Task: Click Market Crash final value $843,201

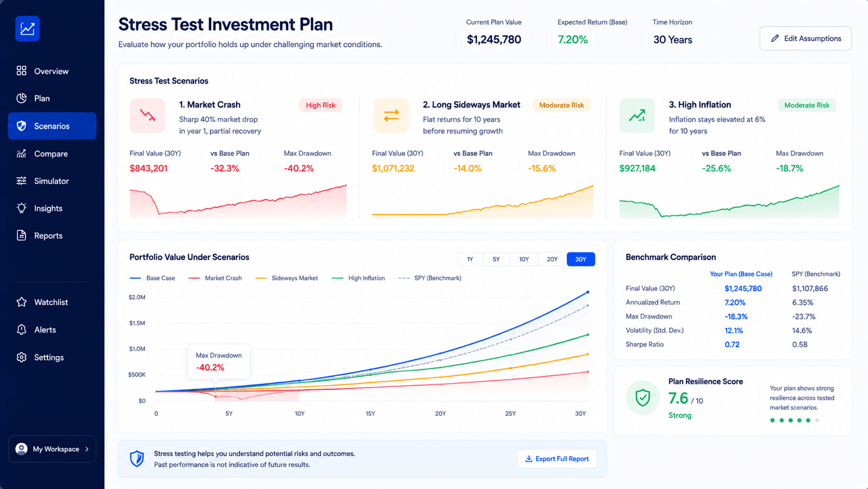Action: point(148,168)
